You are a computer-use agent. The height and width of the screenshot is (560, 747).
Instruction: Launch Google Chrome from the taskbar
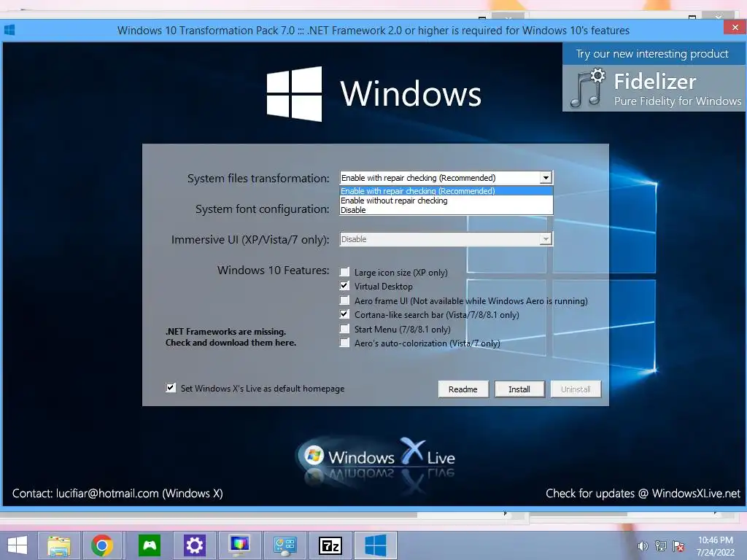[x=102, y=545]
